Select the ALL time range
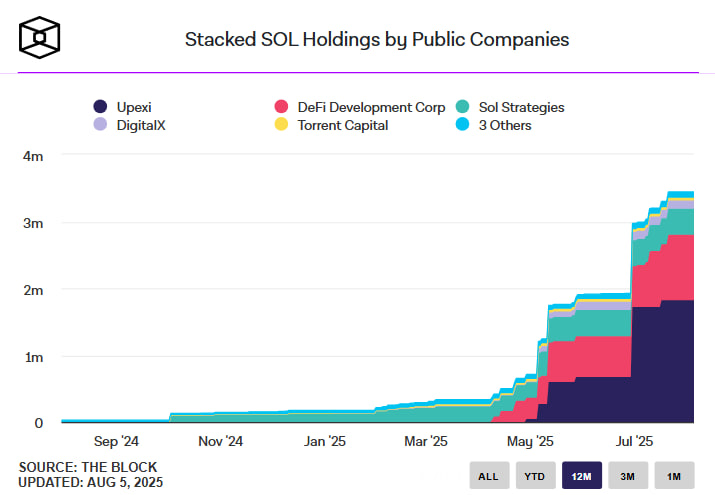Viewport: 715px width, 495px height. (488, 476)
